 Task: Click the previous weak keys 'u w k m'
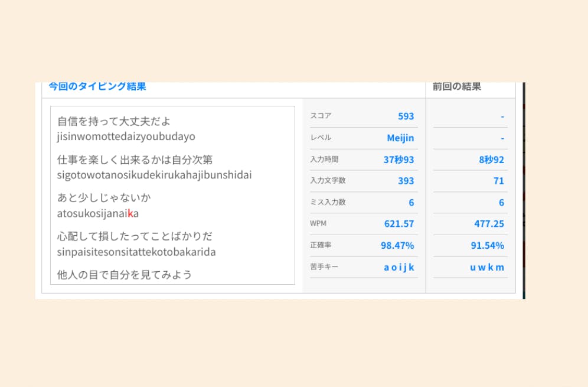(x=487, y=267)
